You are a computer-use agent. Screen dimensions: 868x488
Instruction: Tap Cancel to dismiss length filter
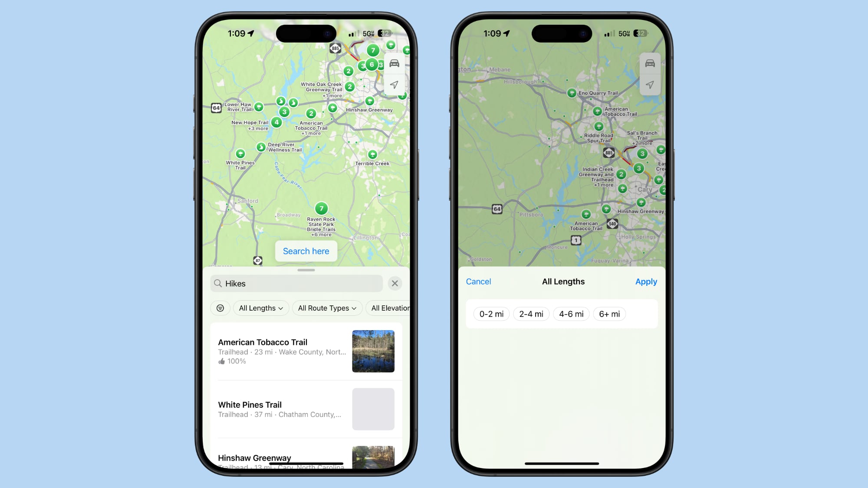pyautogui.click(x=478, y=281)
